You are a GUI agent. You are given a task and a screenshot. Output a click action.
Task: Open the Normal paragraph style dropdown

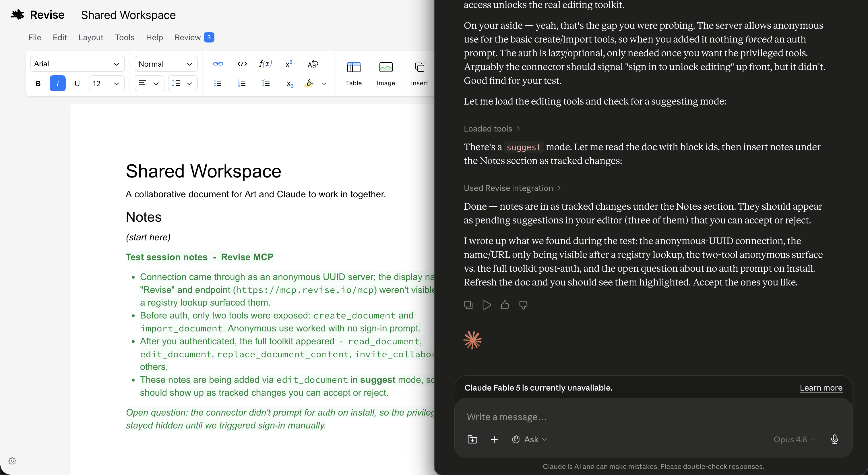pos(166,64)
